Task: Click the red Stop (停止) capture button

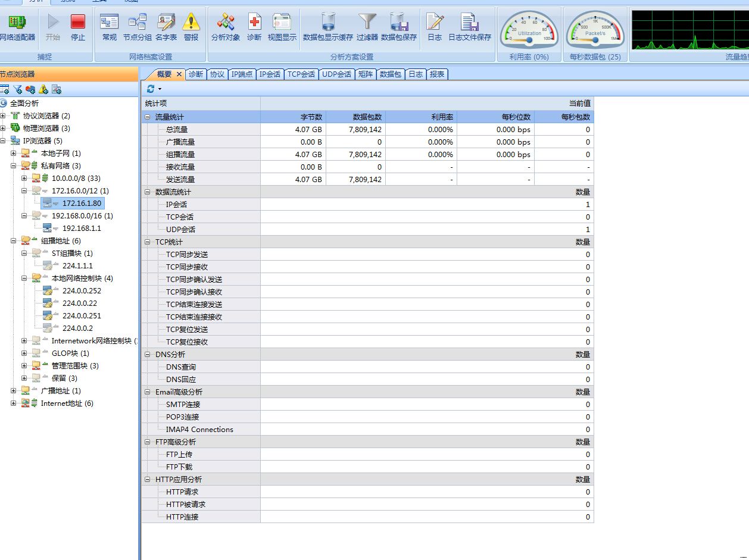Action: (78, 27)
